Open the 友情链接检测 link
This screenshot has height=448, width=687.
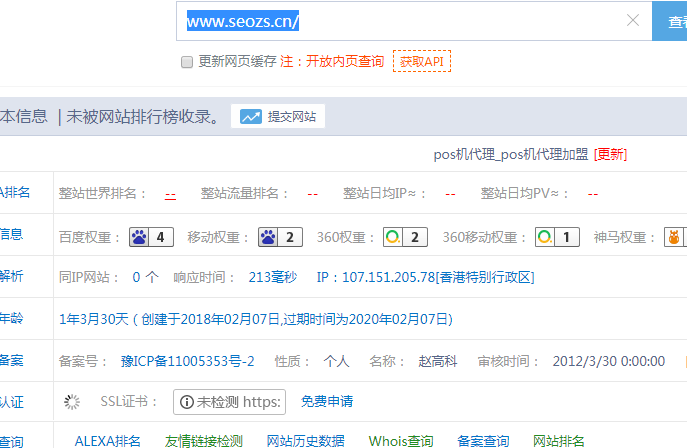(x=204, y=441)
